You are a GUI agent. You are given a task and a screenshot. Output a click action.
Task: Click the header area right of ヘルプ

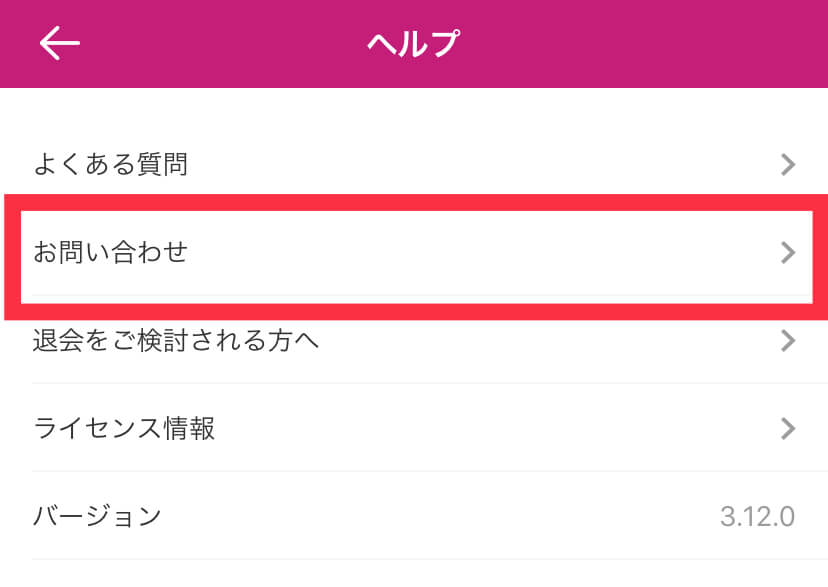coord(640,44)
